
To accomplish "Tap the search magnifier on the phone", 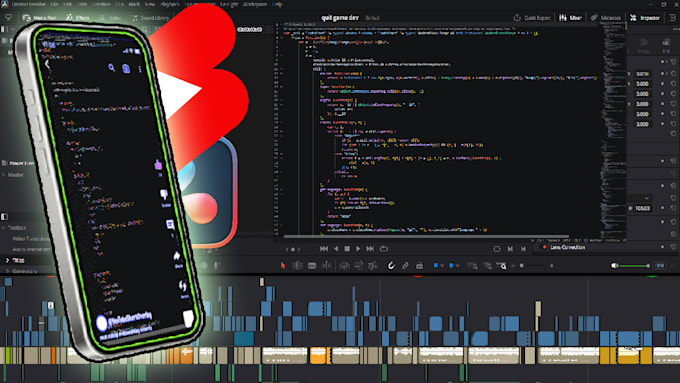I will click(x=111, y=67).
